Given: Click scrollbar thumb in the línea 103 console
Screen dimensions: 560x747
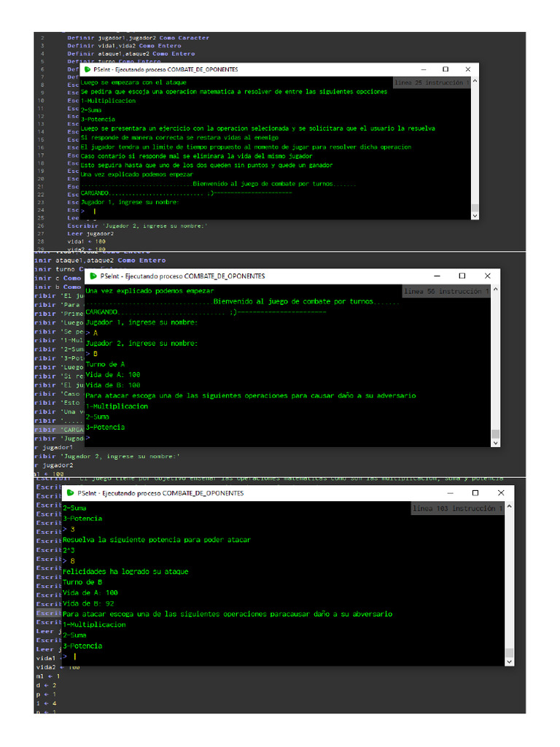Looking at the screenshot, I should pos(510,654).
